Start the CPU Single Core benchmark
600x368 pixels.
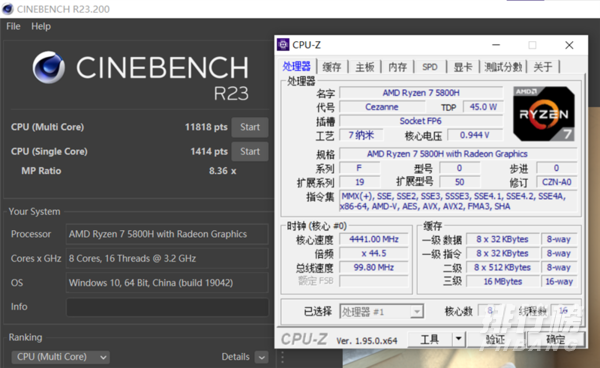click(x=249, y=151)
